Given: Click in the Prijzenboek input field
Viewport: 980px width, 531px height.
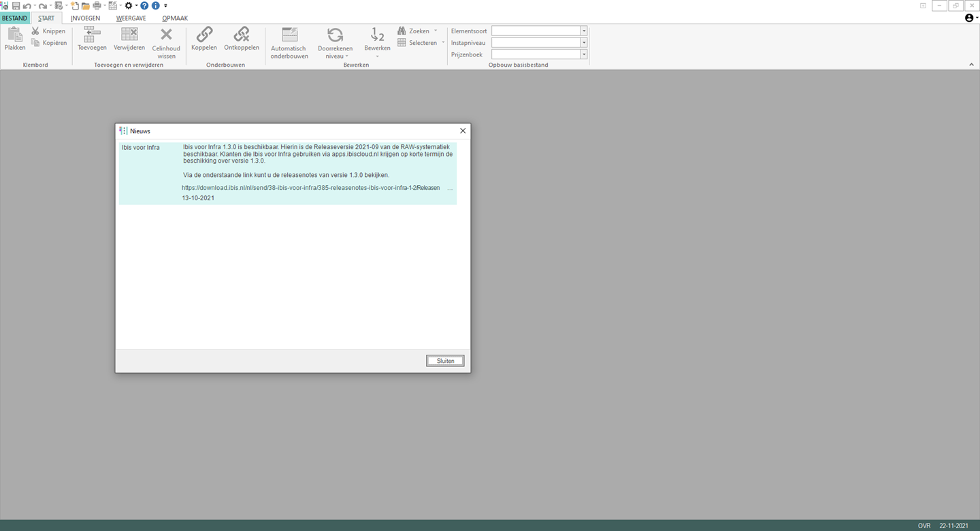Looking at the screenshot, I should point(536,54).
